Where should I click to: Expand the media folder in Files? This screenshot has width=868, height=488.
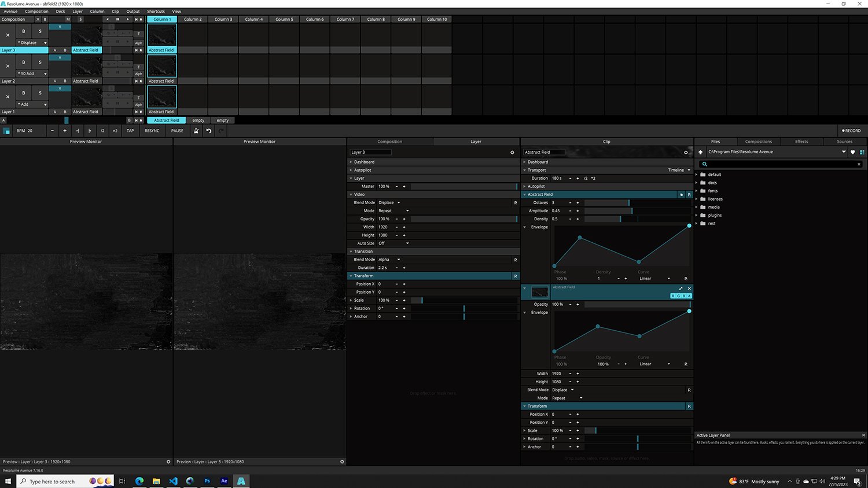(x=697, y=207)
